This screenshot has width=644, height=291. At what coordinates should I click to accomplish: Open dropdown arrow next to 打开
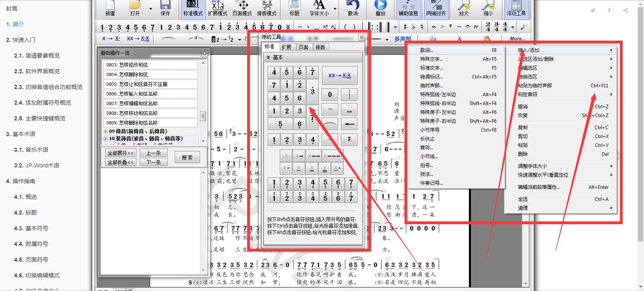click(x=151, y=8)
